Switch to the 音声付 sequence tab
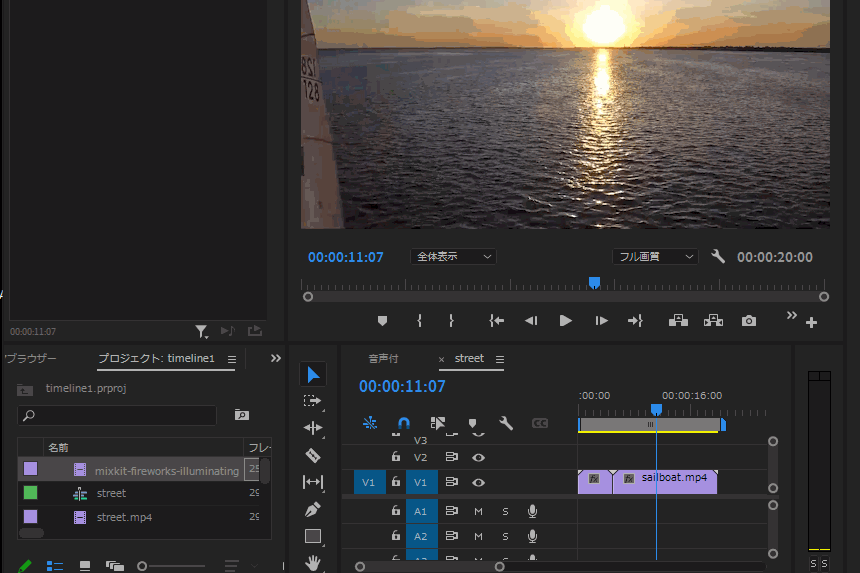 [x=383, y=359]
